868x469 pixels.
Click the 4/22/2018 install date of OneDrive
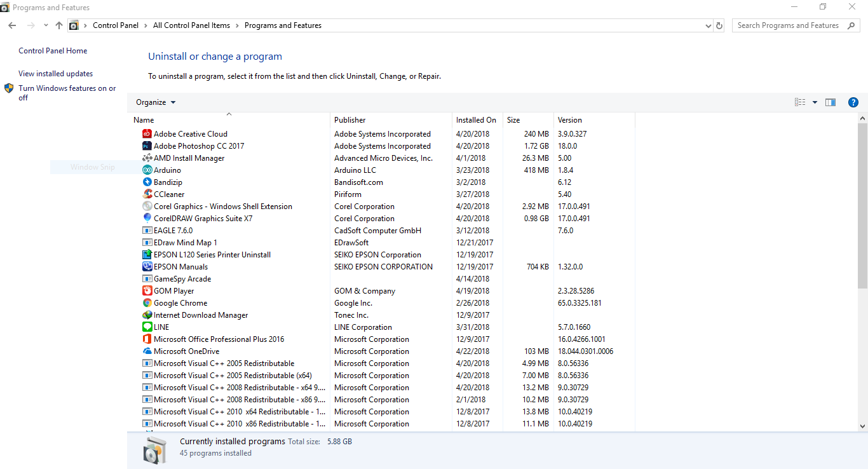click(473, 351)
